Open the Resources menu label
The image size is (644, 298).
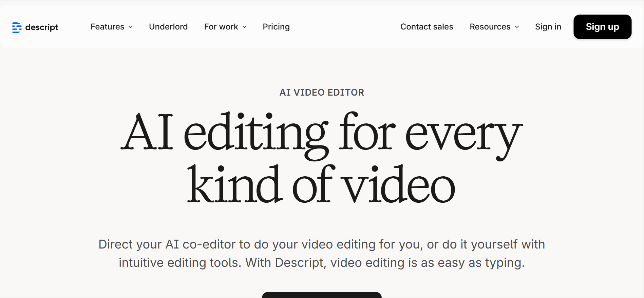tap(490, 27)
